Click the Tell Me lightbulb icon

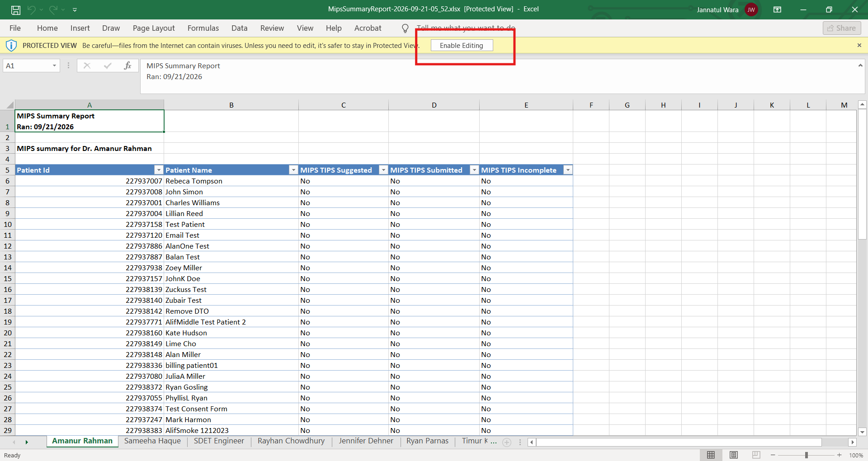click(406, 28)
